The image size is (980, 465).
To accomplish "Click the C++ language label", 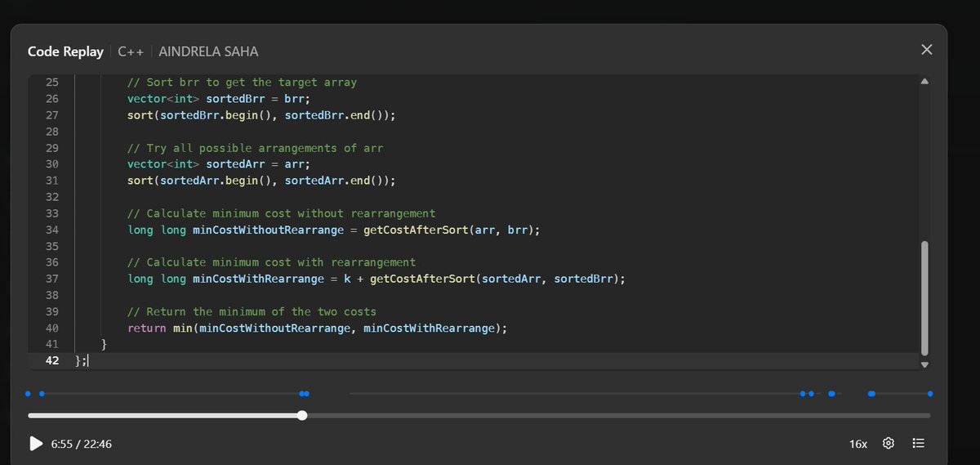I will (x=131, y=51).
